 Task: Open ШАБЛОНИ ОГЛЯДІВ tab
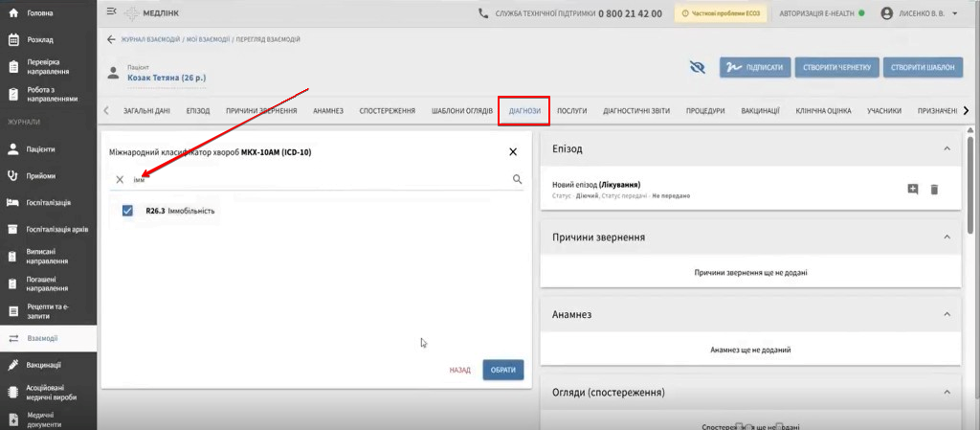click(x=462, y=111)
